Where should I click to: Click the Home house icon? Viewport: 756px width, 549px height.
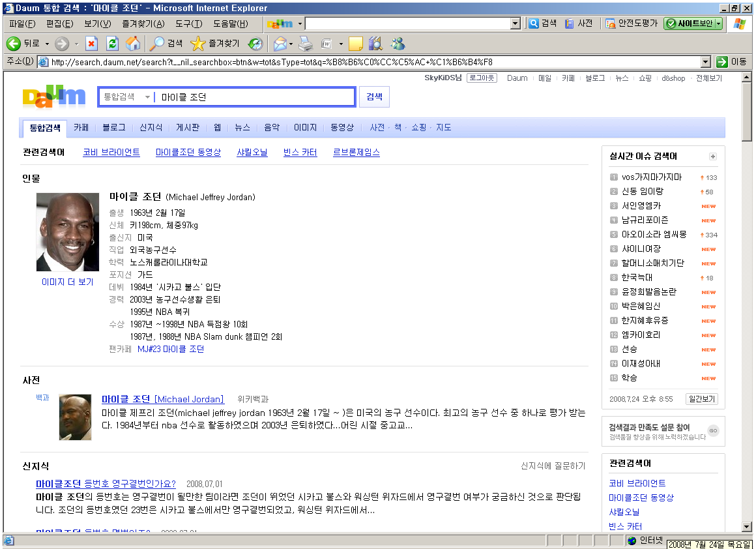(133, 44)
